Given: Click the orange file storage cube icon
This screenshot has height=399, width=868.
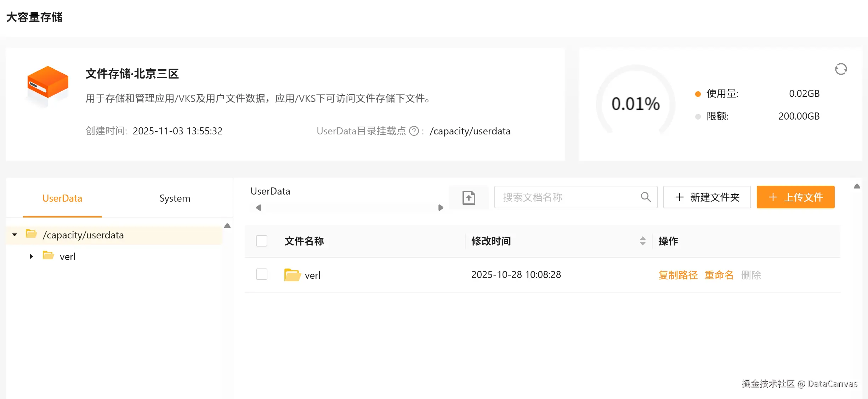Looking at the screenshot, I should [48, 82].
